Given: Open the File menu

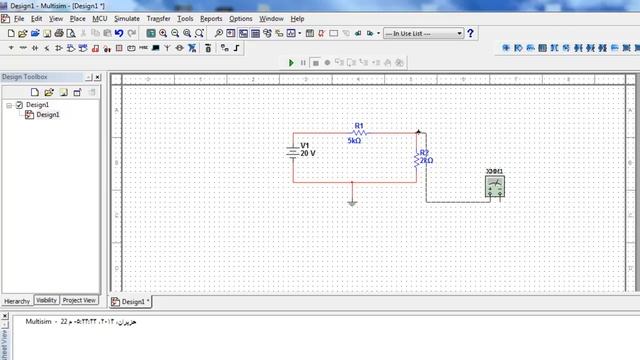Looking at the screenshot, I should click(19, 19).
